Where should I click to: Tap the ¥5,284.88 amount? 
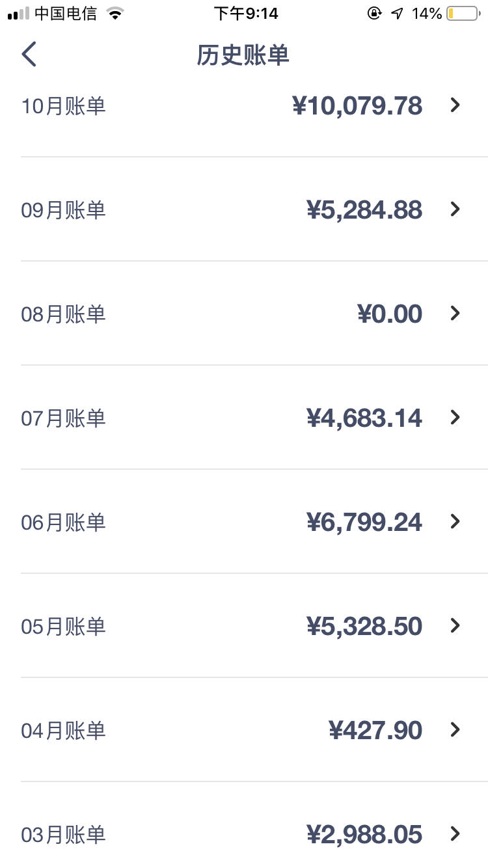[364, 210]
